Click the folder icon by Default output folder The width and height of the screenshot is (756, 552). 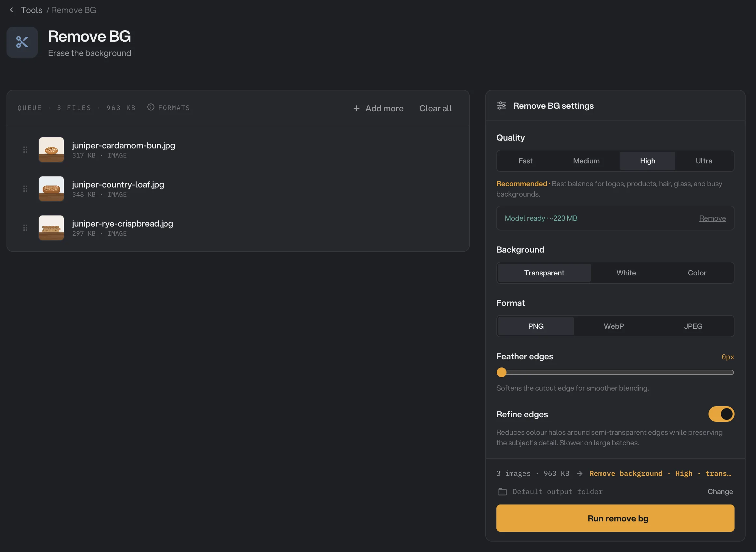tap(503, 491)
